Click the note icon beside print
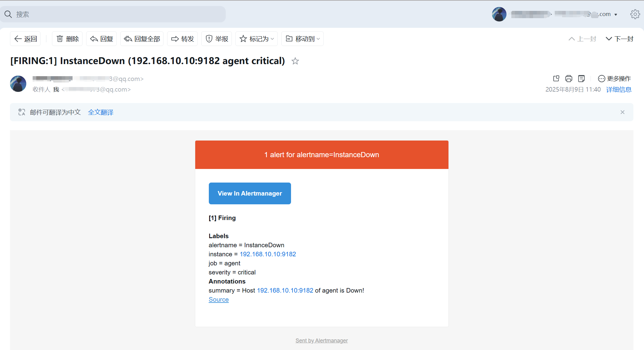 pyautogui.click(x=581, y=79)
